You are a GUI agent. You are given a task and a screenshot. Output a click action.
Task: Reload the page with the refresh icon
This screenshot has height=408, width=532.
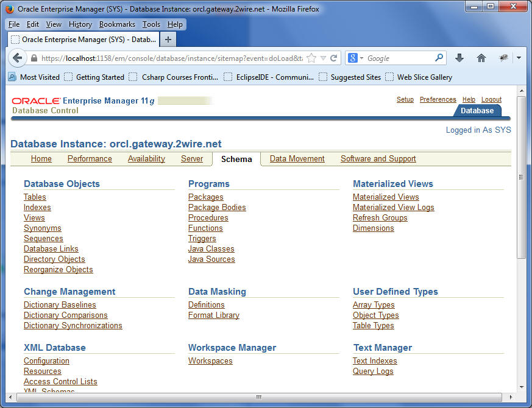point(334,58)
